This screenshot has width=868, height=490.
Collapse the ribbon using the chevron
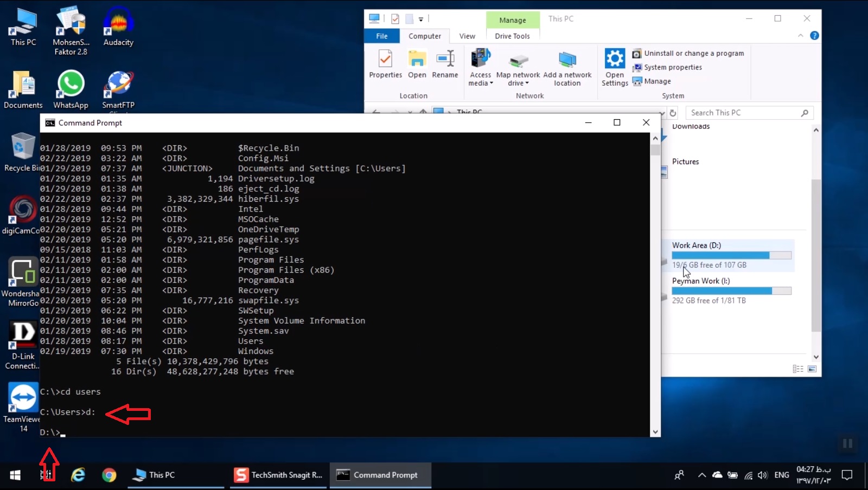801,35
